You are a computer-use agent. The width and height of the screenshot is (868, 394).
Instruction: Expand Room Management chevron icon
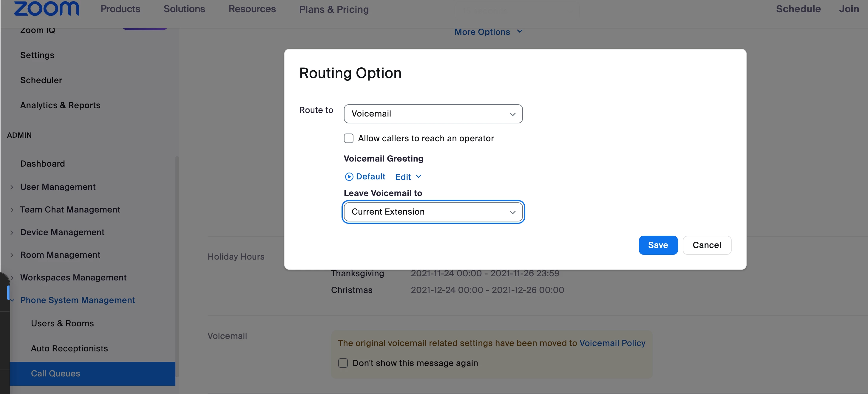[12, 255]
